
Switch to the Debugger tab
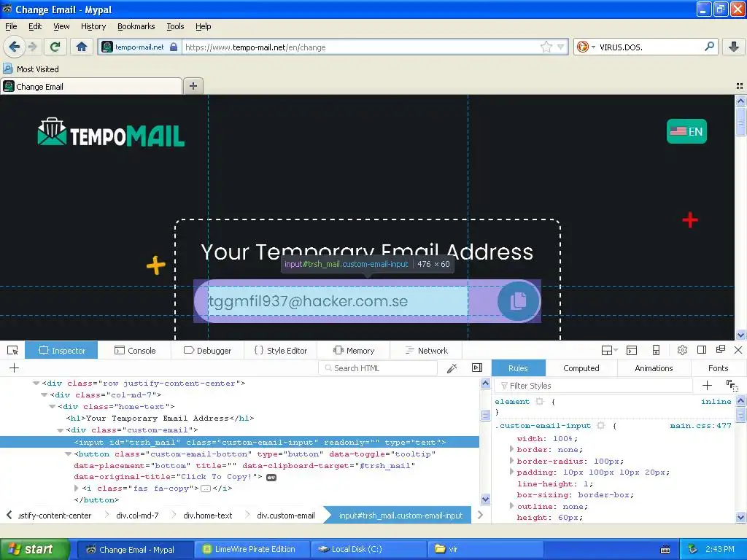207,351
